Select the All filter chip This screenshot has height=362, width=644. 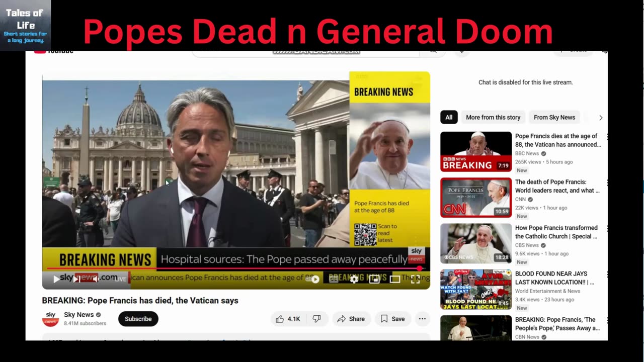point(449,117)
